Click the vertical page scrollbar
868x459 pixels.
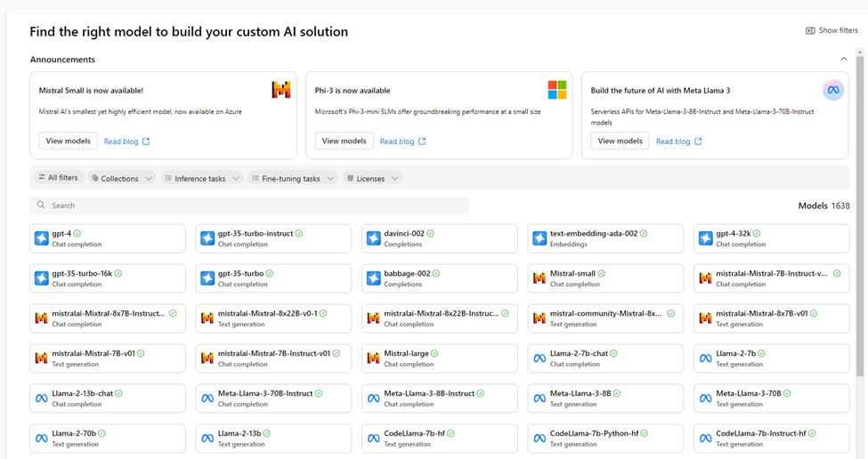point(860,215)
